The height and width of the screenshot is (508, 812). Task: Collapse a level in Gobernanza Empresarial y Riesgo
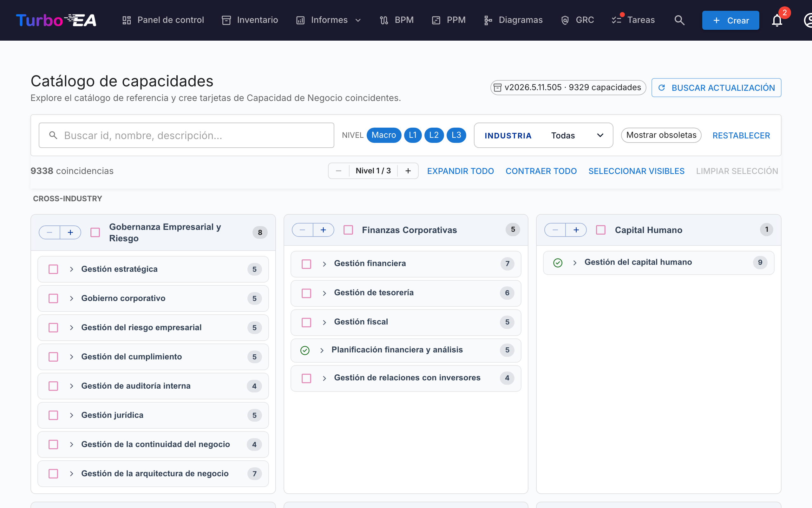pos(50,232)
